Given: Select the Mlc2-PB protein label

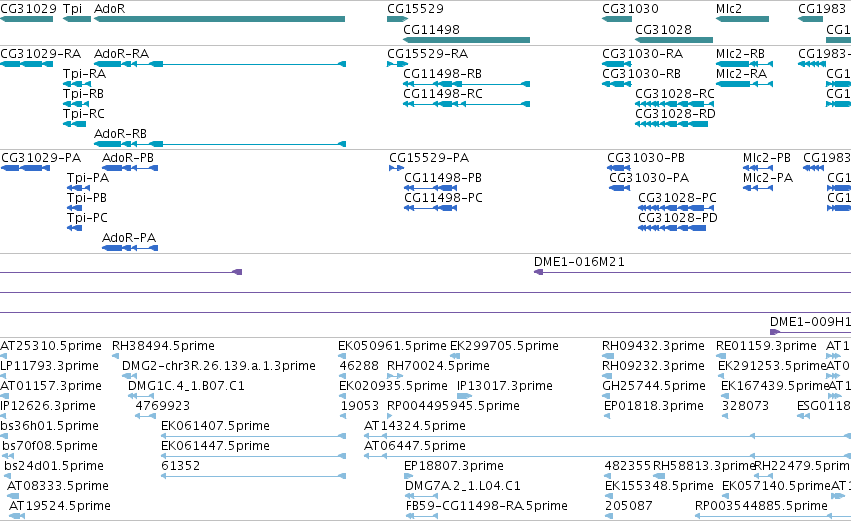Looking at the screenshot, I should coord(767,158).
